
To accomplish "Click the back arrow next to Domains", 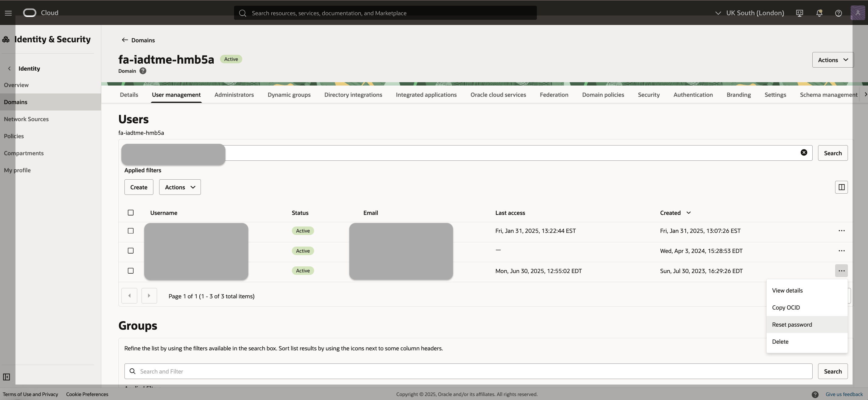I will pos(124,40).
